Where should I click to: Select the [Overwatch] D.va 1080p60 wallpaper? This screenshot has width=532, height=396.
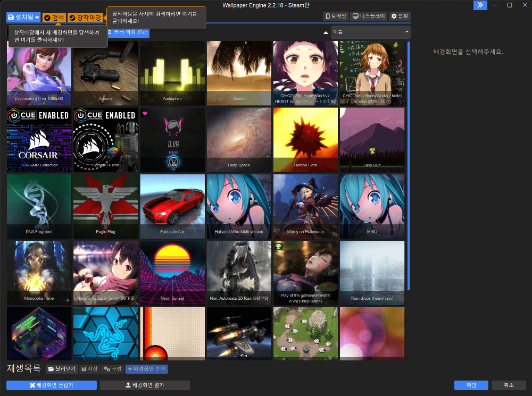point(39,73)
